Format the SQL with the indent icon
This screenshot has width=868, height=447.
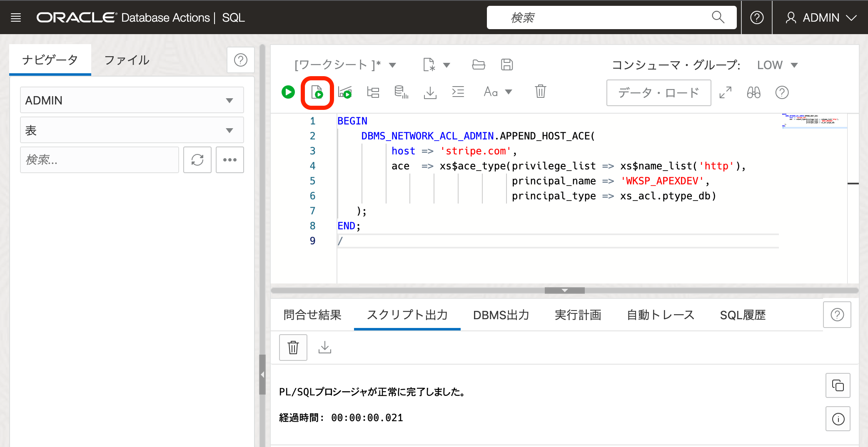pos(458,92)
